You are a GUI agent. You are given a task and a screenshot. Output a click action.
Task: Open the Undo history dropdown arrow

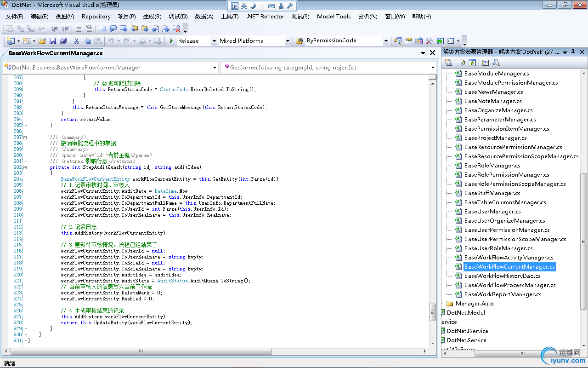(x=119, y=41)
